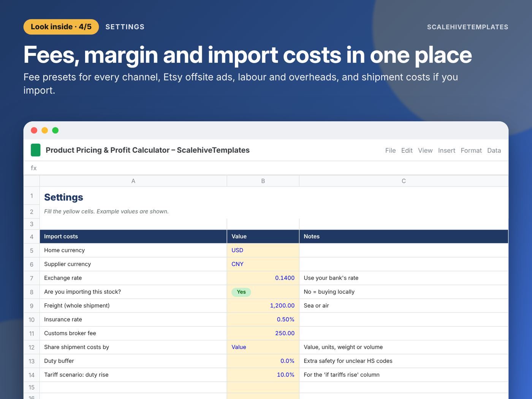Click the 'Fill the yellow cells' instruction
Screen dimensions: 532x399
pos(106,212)
